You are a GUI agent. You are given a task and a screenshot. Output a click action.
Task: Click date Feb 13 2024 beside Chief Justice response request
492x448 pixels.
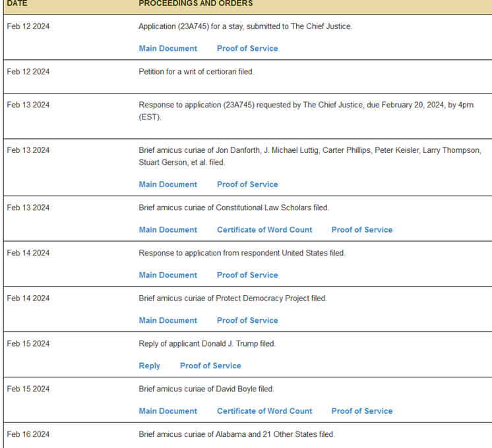pyautogui.click(x=28, y=105)
